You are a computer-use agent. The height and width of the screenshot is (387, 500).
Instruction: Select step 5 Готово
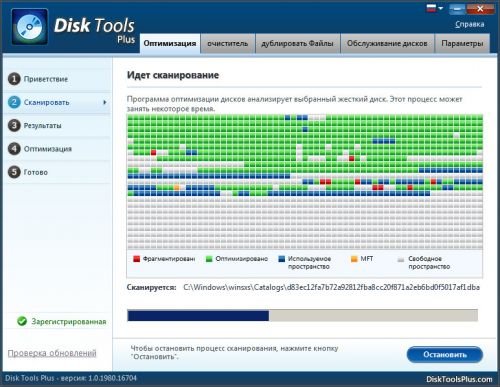(57, 172)
